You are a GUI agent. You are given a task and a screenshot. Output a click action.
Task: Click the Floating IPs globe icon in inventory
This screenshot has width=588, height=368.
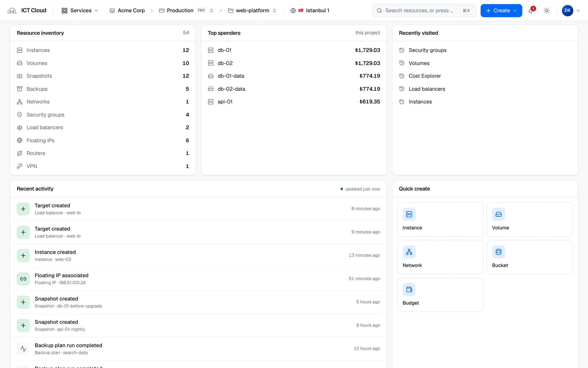coord(20,140)
